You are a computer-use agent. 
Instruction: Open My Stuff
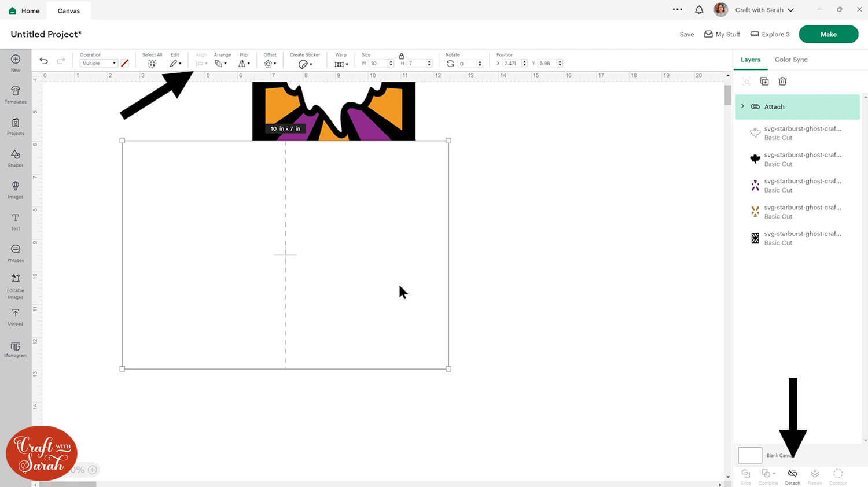pyautogui.click(x=722, y=34)
